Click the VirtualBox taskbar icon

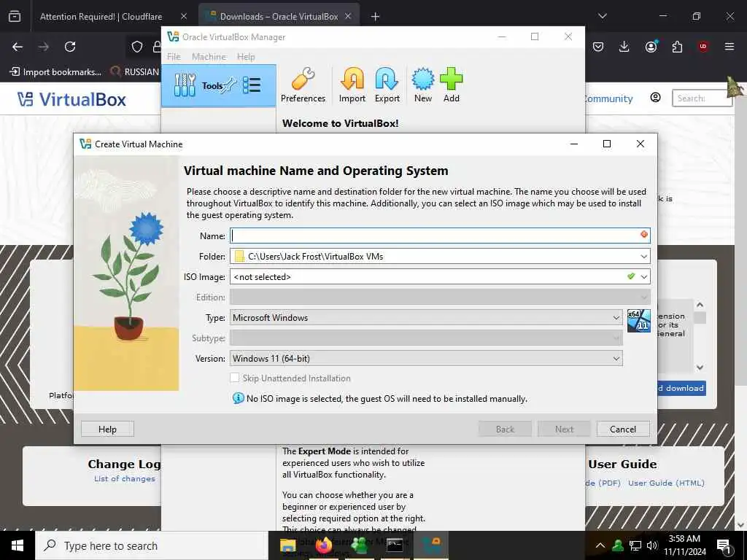(432, 545)
